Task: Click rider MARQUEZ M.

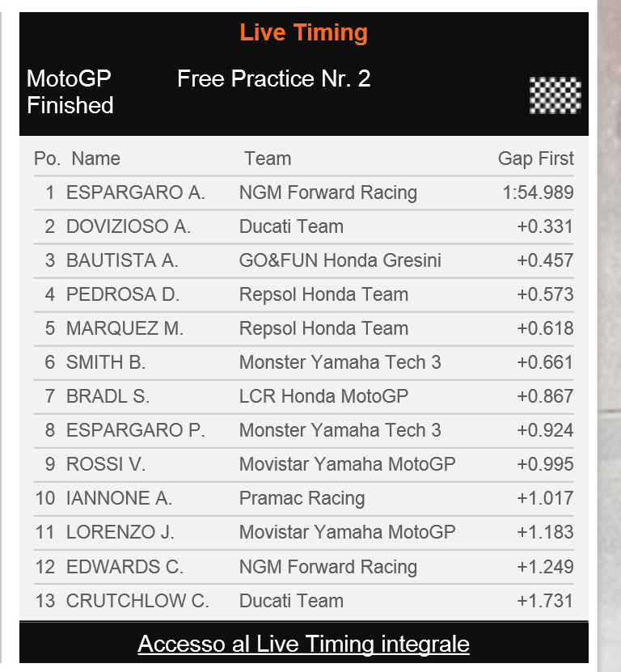Action: point(125,328)
